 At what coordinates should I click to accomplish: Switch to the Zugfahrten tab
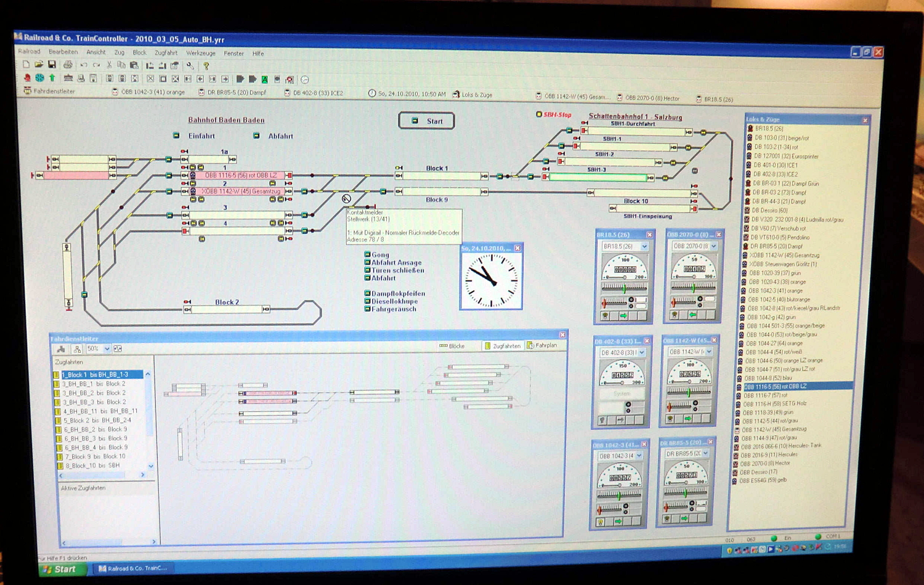click(x=503, y=346)
